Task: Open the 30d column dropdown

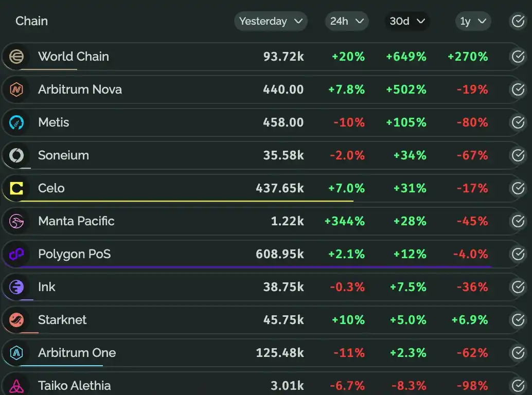Action: coord(407,21)
